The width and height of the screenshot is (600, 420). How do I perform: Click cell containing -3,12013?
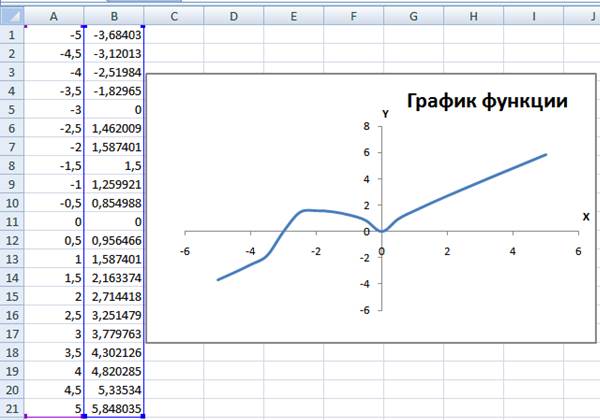click(x=114, y=54)
